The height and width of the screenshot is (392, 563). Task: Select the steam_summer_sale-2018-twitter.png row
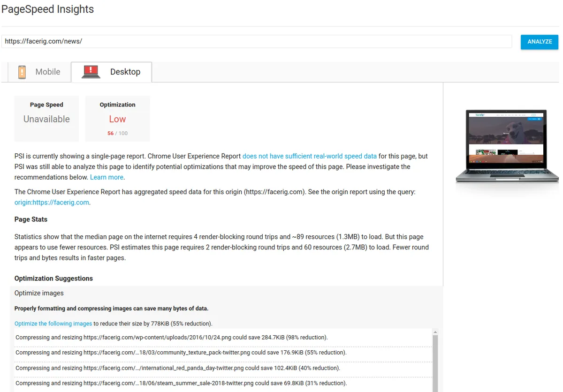pos(223,383)
